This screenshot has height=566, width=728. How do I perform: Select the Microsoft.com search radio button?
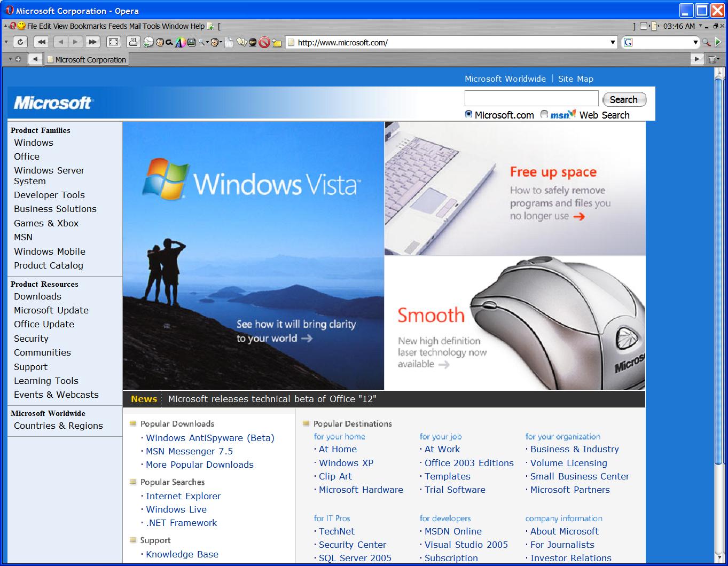pos(468,114)
